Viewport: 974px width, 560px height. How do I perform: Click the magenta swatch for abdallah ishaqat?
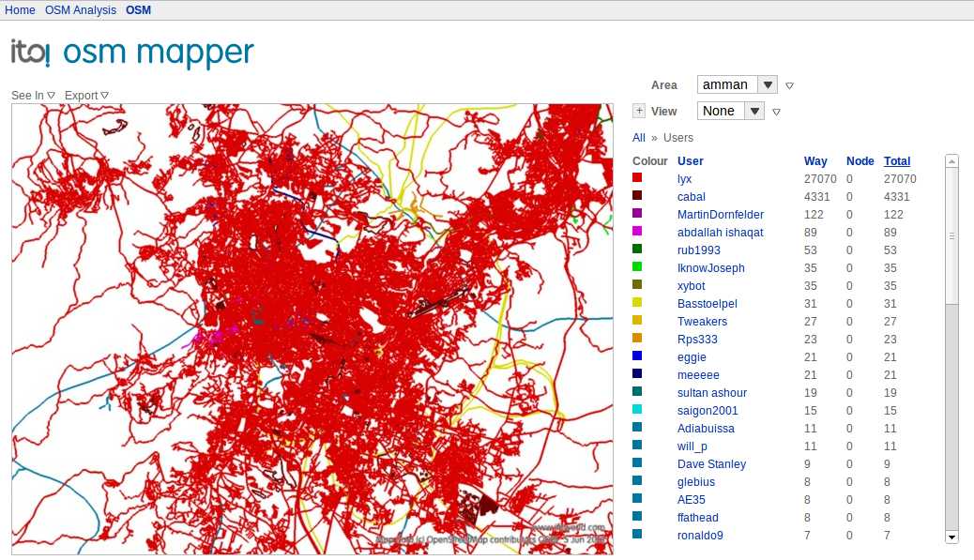[637, 231]
